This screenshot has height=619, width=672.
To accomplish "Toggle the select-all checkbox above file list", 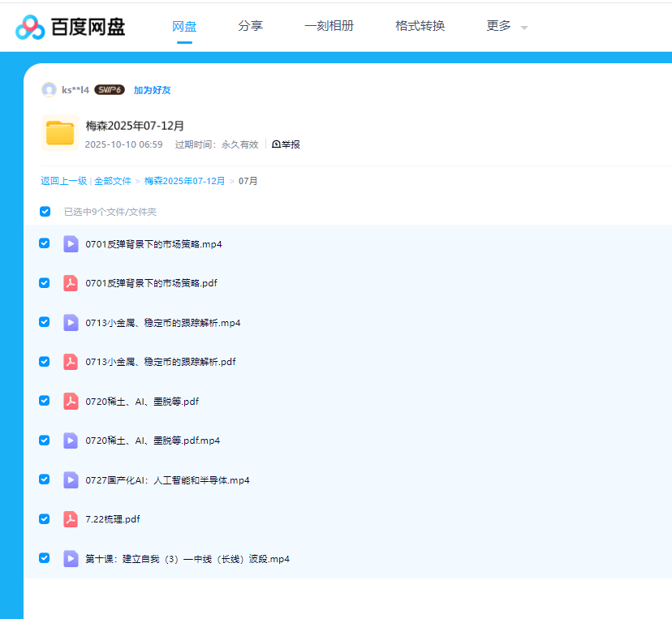I will (x=45, y=212).
